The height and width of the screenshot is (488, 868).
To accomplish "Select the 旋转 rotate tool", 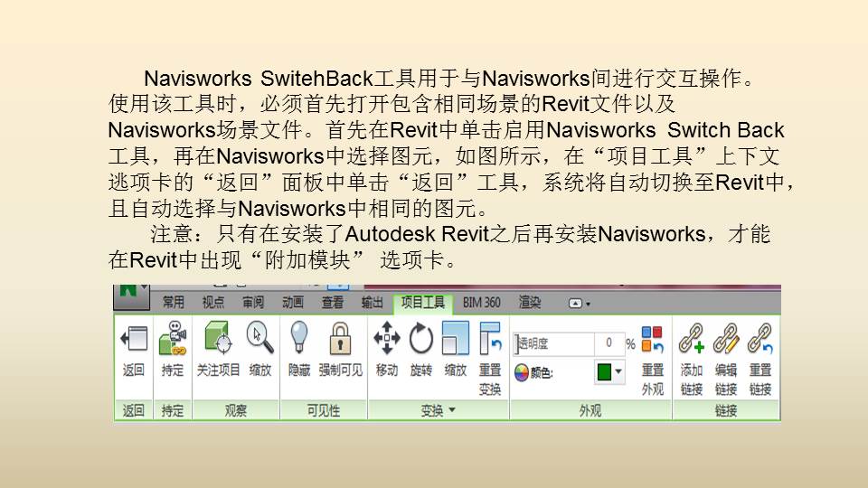I will [x=420, y=338].
